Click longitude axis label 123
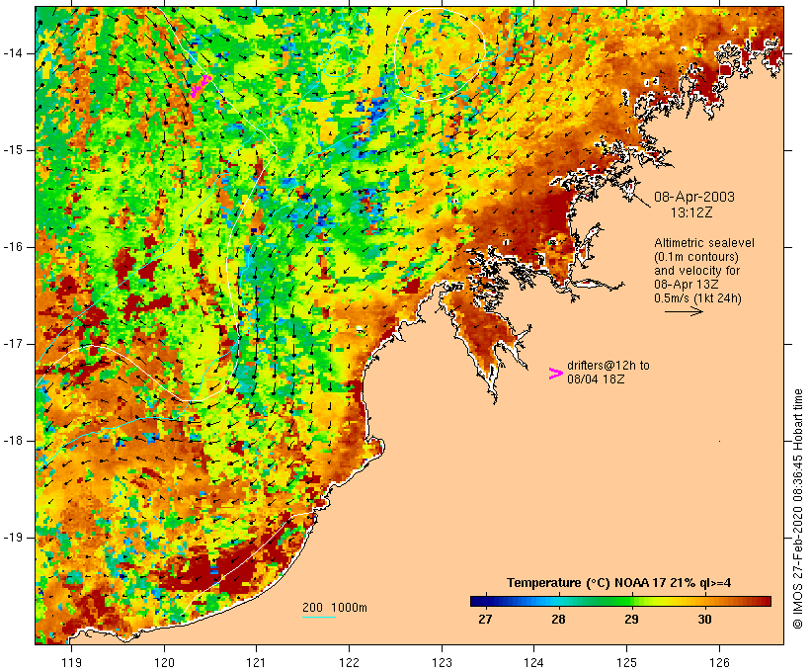810x672 pixels. click(x=442, y=662)
